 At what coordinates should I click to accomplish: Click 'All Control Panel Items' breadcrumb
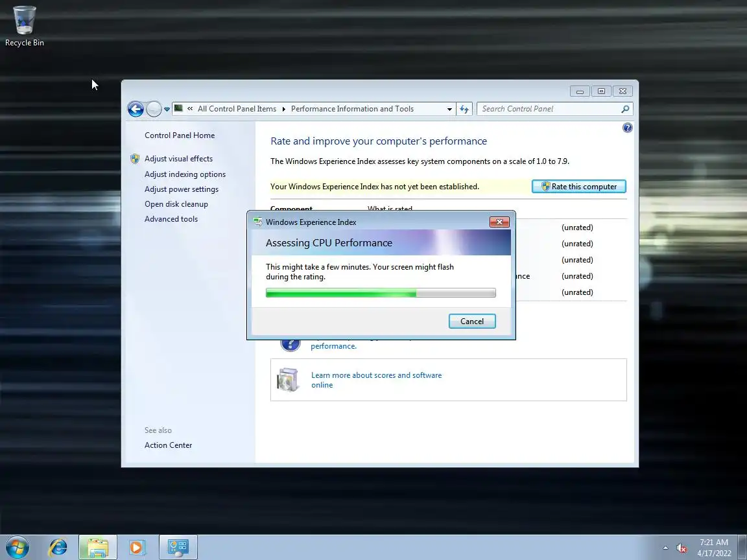(237, 109)
